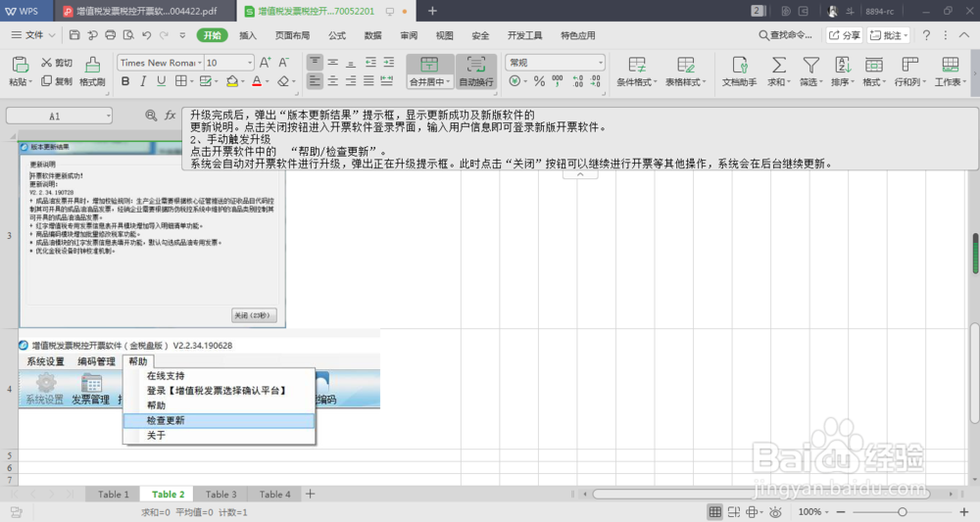Click the Sort icon
980x522 pixels.
[x=843, y=65]
